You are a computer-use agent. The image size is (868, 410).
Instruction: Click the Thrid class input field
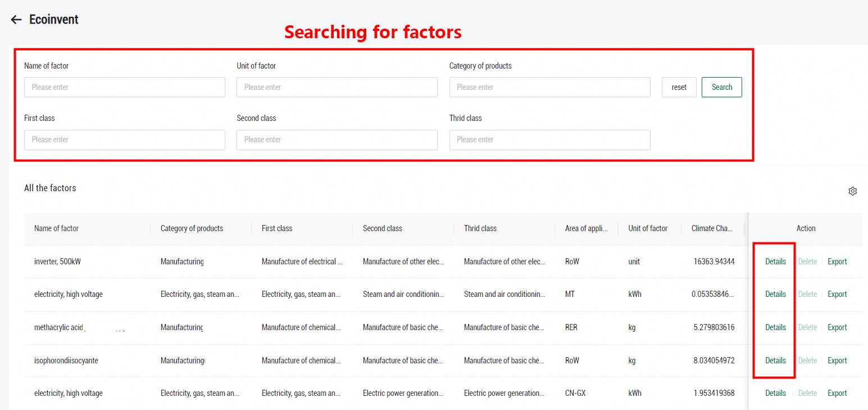[x=549, y=139]
